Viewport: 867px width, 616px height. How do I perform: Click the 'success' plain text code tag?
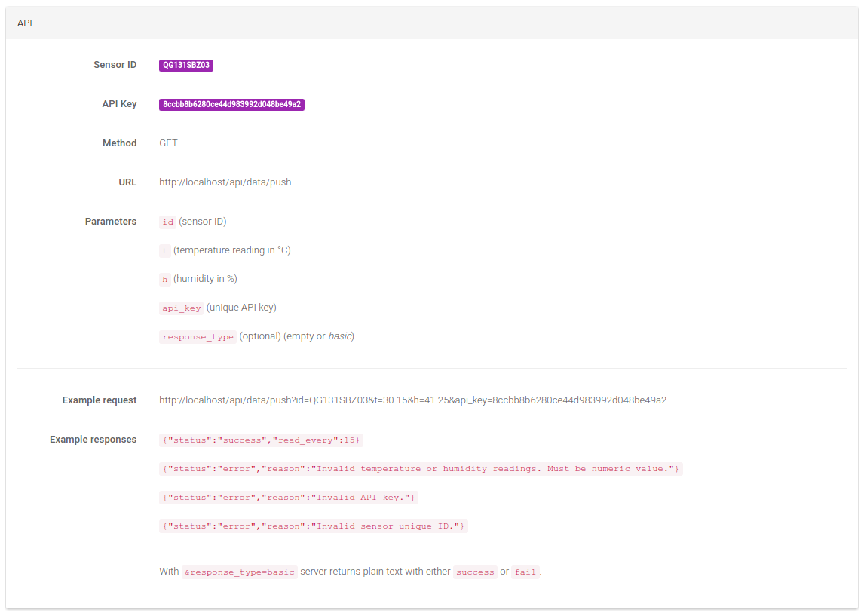pos(475,572)
